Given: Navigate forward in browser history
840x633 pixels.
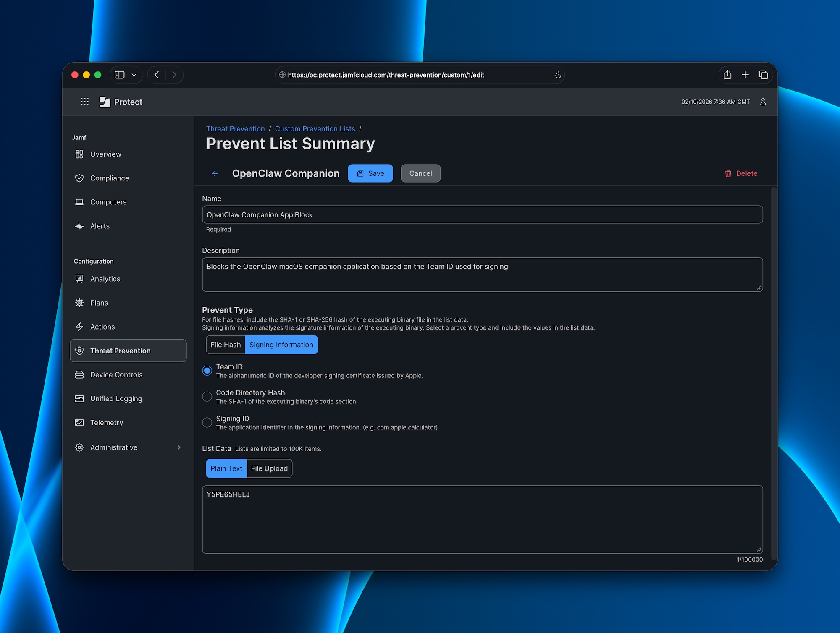Looking at the screenshot, I should [x=174, y=75].
